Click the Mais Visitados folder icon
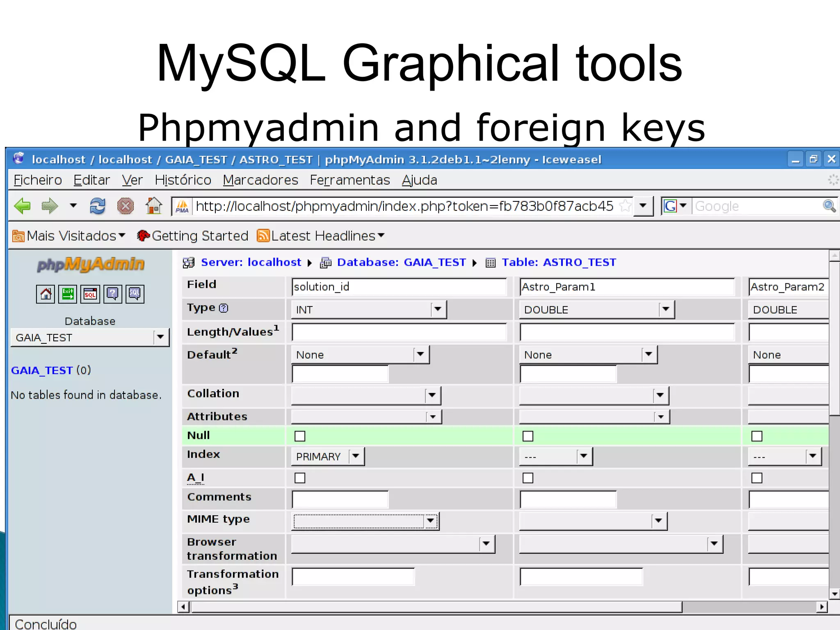This screenshot has height=630, width=840. click(x=18, y=236)
